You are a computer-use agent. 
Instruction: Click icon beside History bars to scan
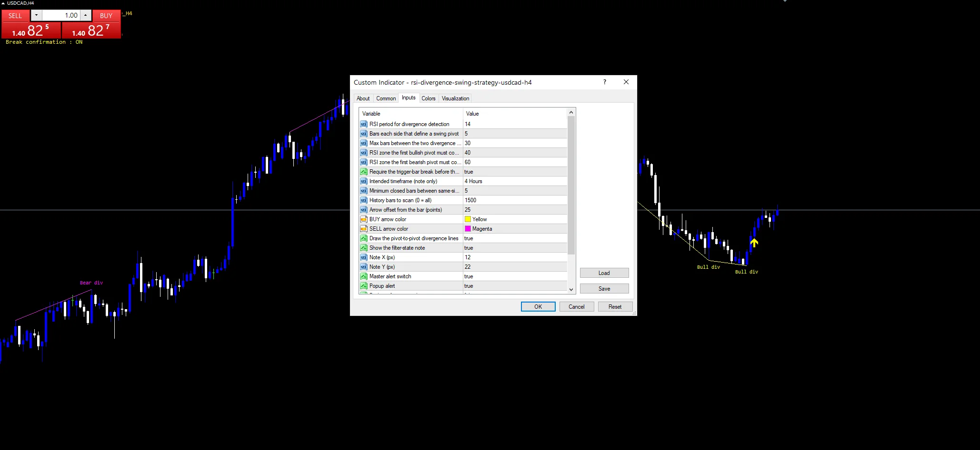364,200
